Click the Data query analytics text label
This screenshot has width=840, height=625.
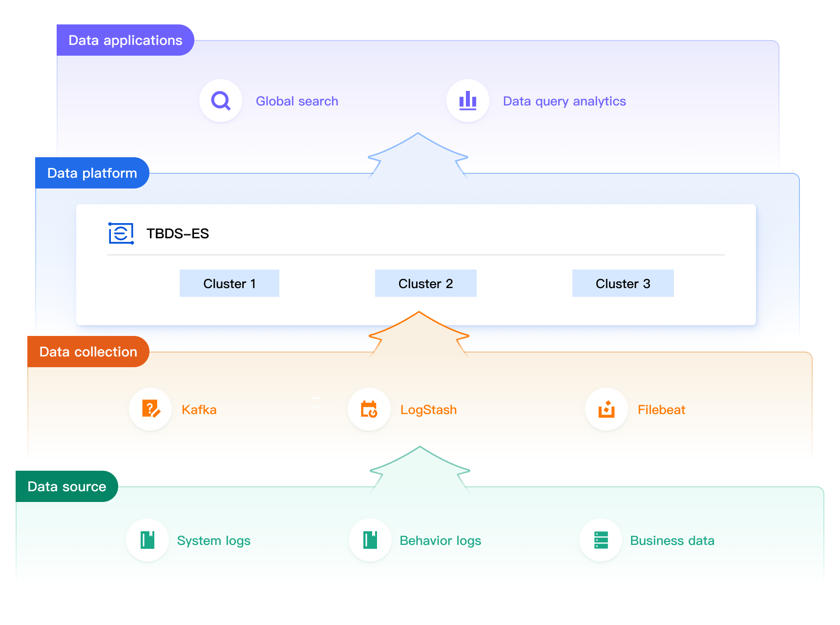[565, 101]
